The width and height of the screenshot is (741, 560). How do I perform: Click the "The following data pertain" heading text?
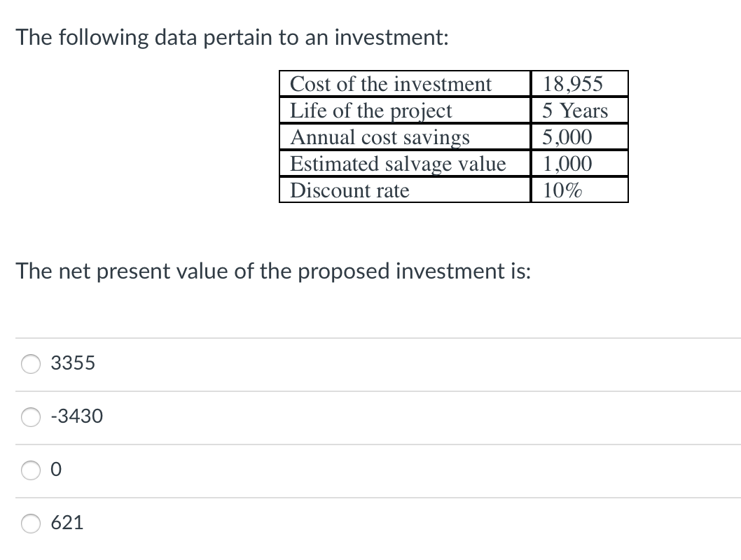[232, 37]
